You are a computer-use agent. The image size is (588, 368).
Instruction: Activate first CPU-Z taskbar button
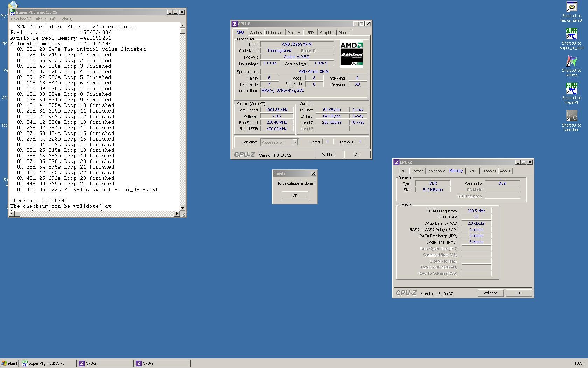pos(105,363)
